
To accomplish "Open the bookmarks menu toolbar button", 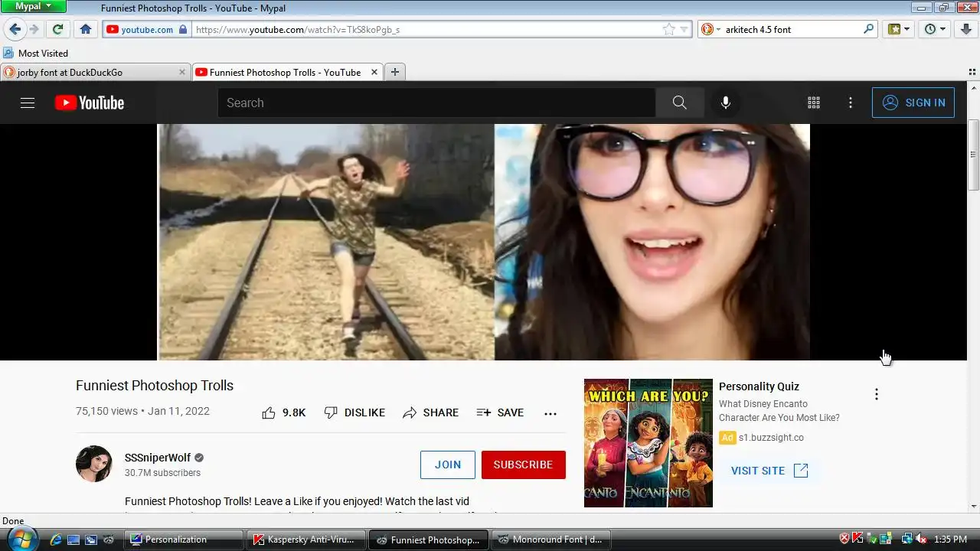I will [x=898, y=29].
